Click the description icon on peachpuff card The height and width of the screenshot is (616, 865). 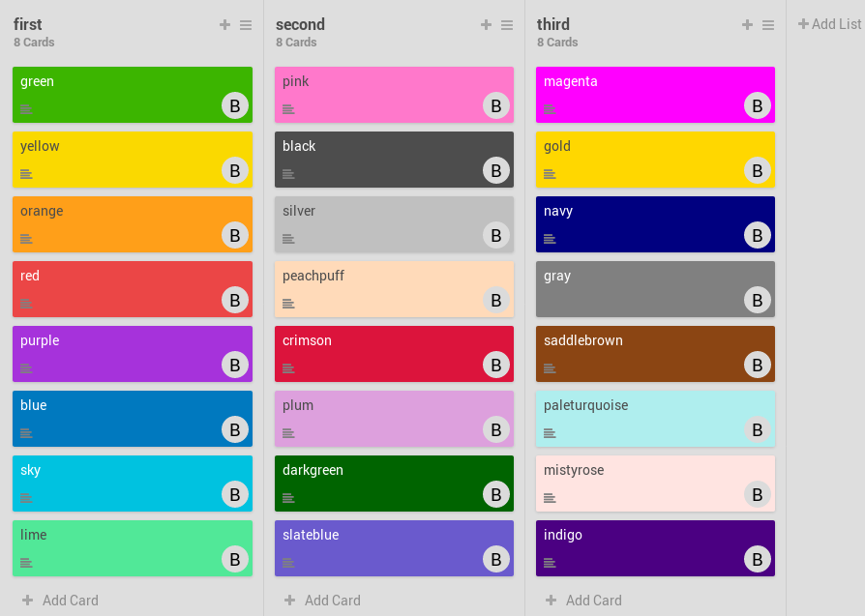tap(288, 304)
